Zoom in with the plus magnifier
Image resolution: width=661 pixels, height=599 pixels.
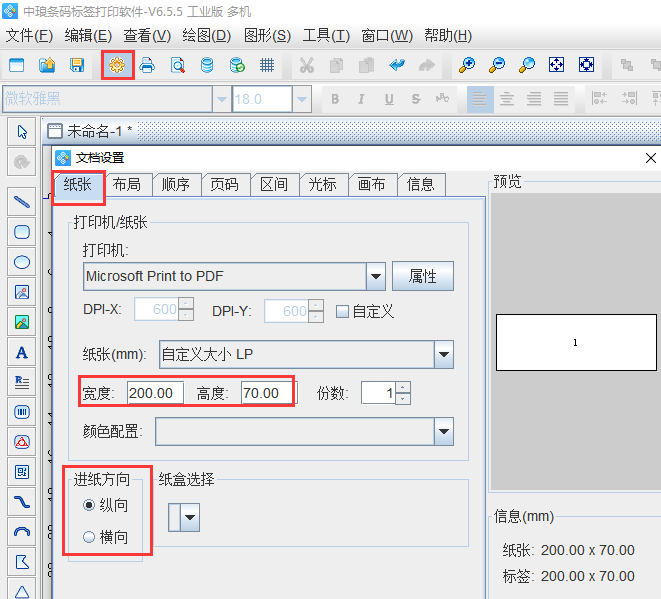(x=467, y=65)
